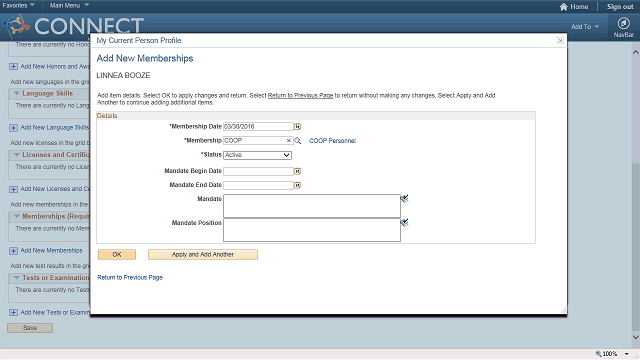Click plus icon beside Add New Language Skills
The width and height of the screenshot is (640, 360).
13,128
